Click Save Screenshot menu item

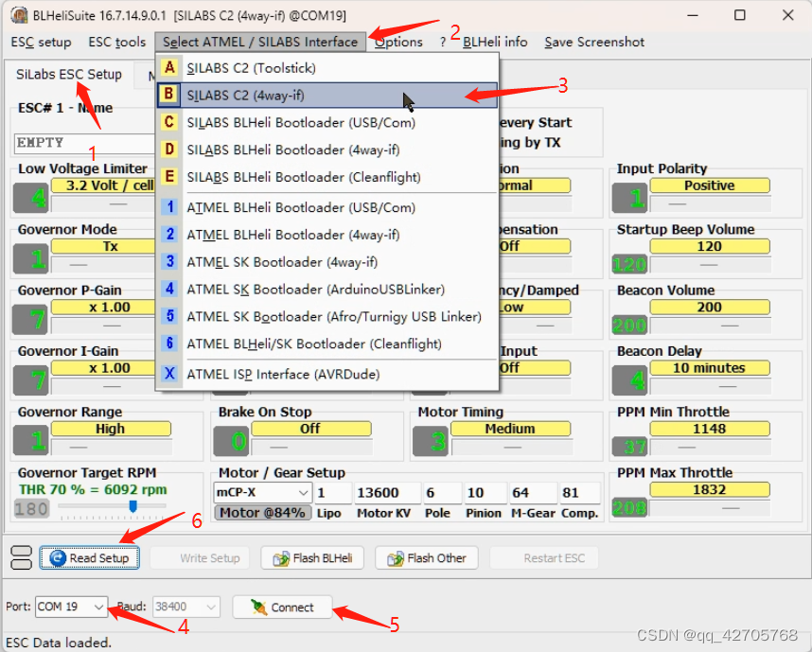[x=594, y=42]
